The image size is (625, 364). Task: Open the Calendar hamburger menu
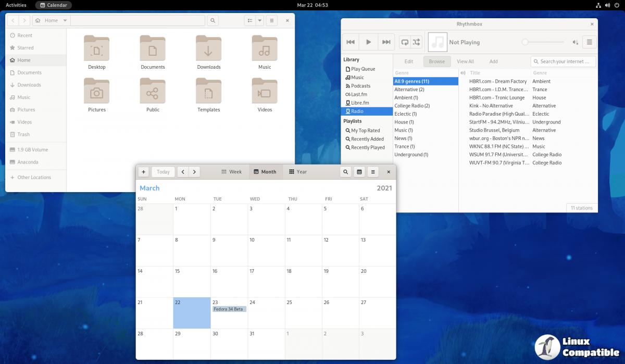point(372,172)
